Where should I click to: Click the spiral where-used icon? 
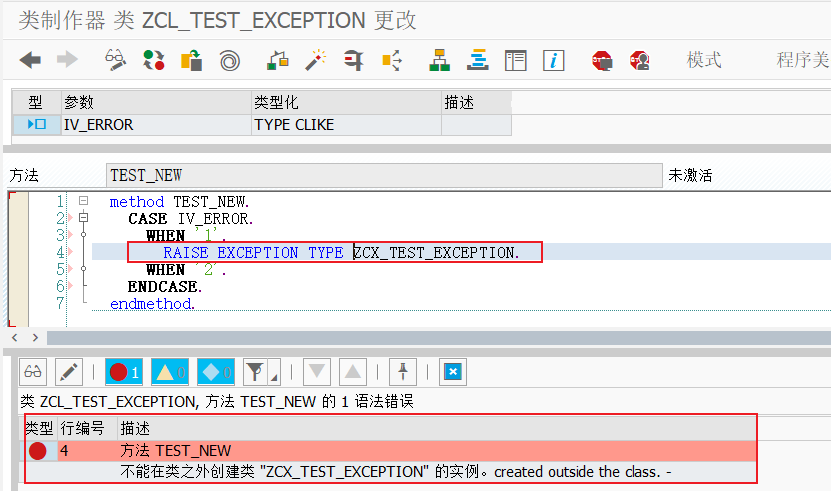(229, 60)
